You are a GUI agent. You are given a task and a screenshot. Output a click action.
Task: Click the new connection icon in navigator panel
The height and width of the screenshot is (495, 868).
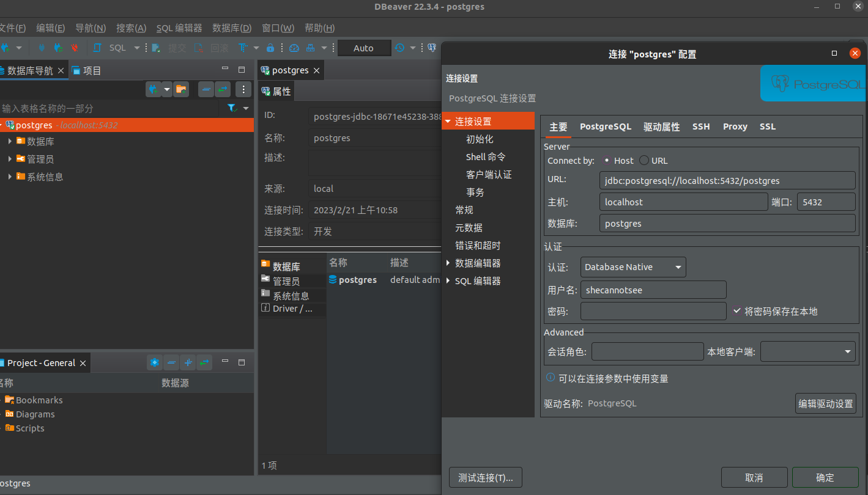tap(154, 89)
